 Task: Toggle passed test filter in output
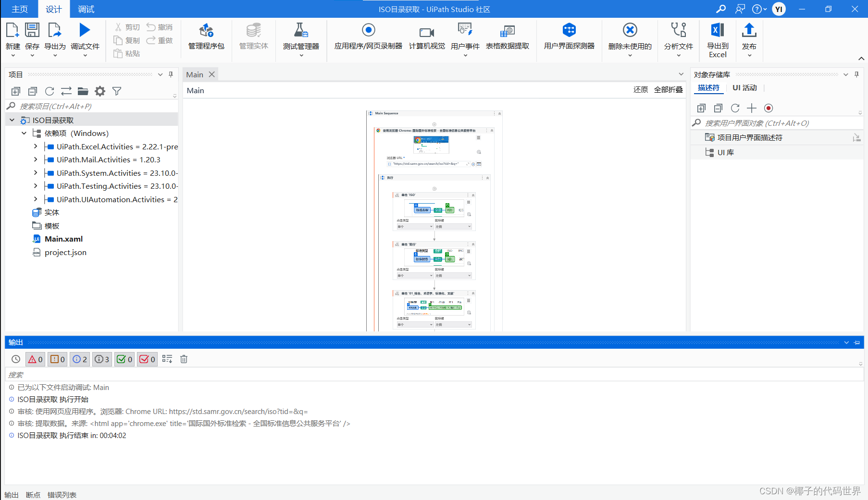pos(124,359)
